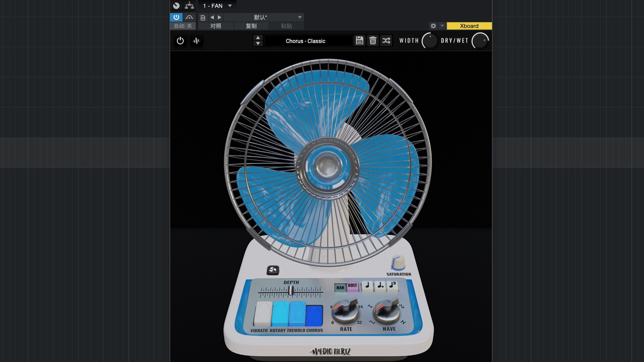Open the preset save (disk) icon

[x=359, y=41]
